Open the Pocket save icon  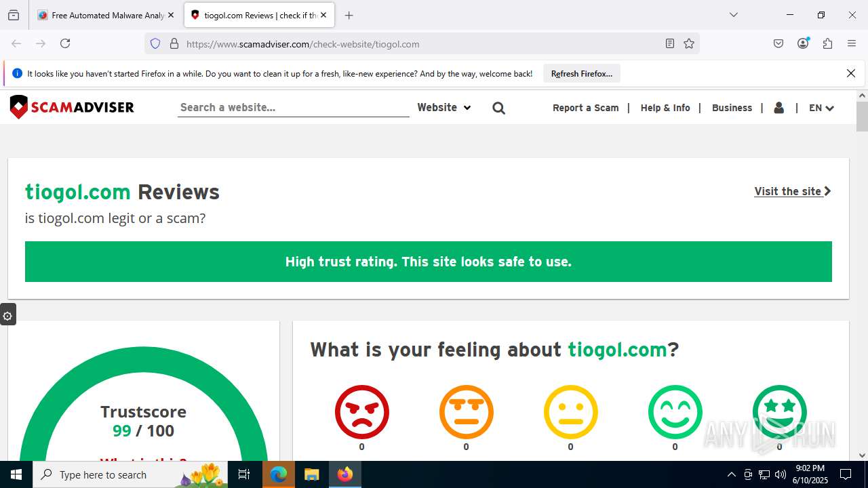point(778,43)
